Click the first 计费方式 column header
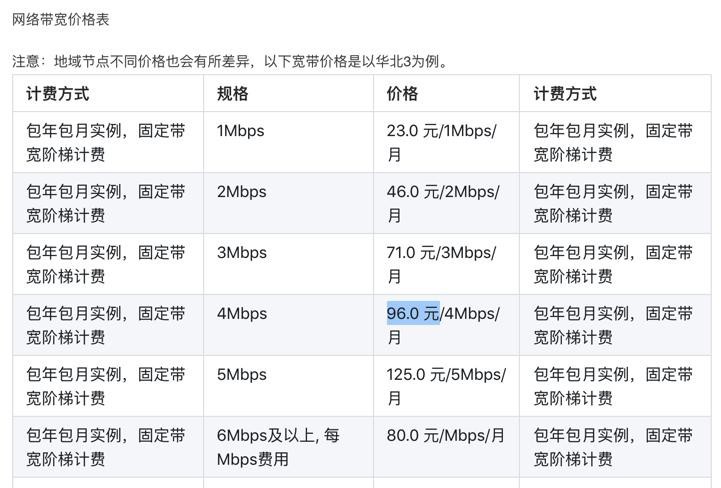Screen dimensions: 721x488 click(x=108, y=93)
